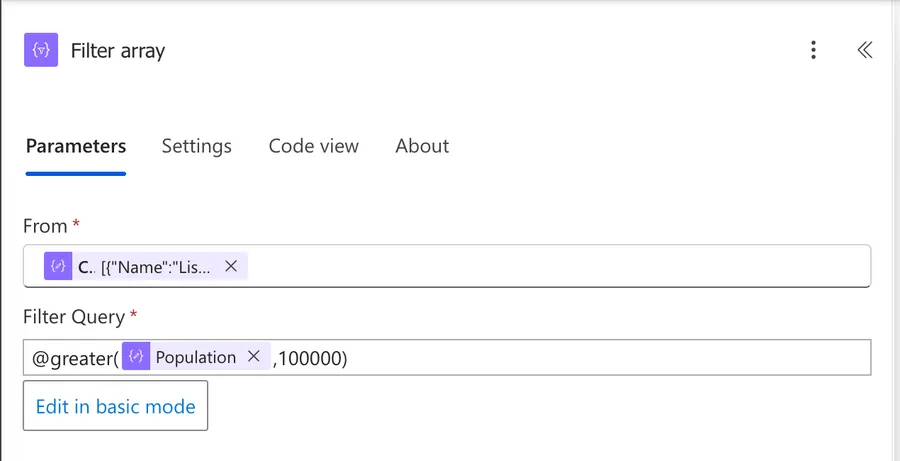The height and width of the screenshot is (461, 900).
Task: Switch to the Code view tab
Action: (x=313, y=146)
